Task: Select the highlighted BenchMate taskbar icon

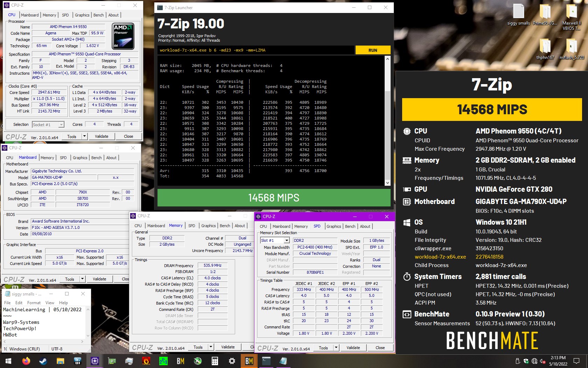Action: pos(249,361)
